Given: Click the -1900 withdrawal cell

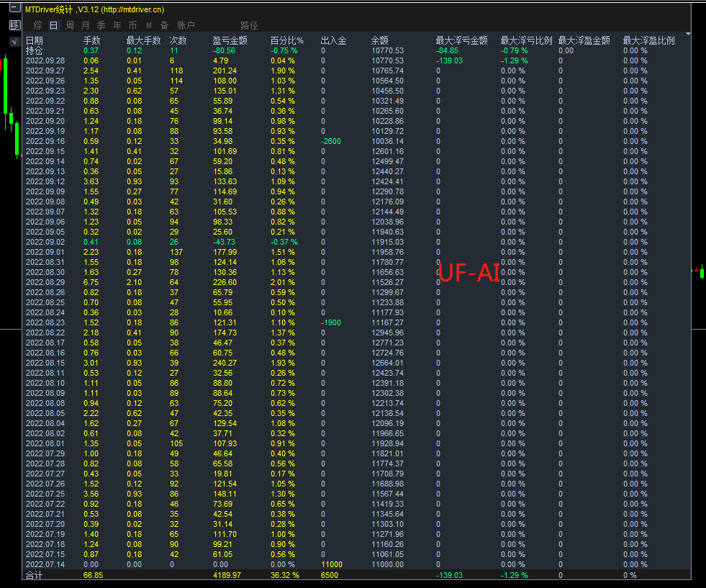Looking at the screenshot, I should coord(331,323).
